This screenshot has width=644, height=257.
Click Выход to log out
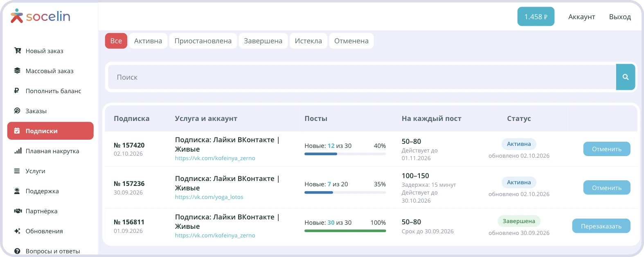pos(620,17)
